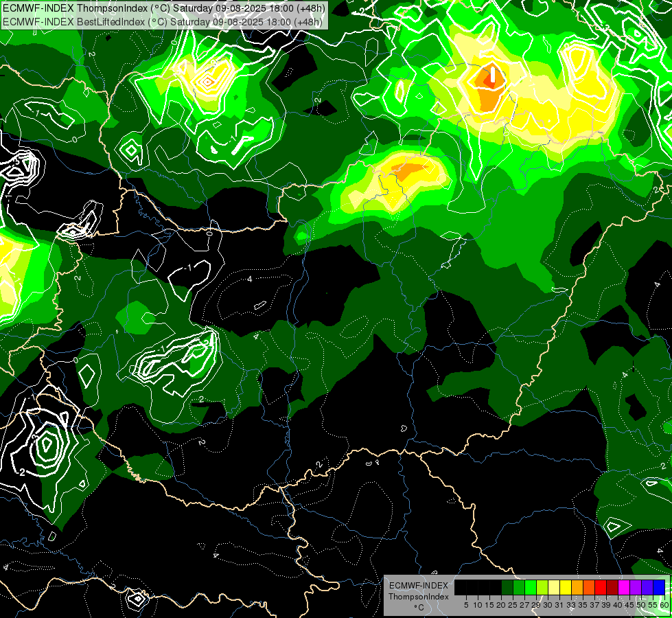Pick the bright red 37–39 legend swatch

601,587
